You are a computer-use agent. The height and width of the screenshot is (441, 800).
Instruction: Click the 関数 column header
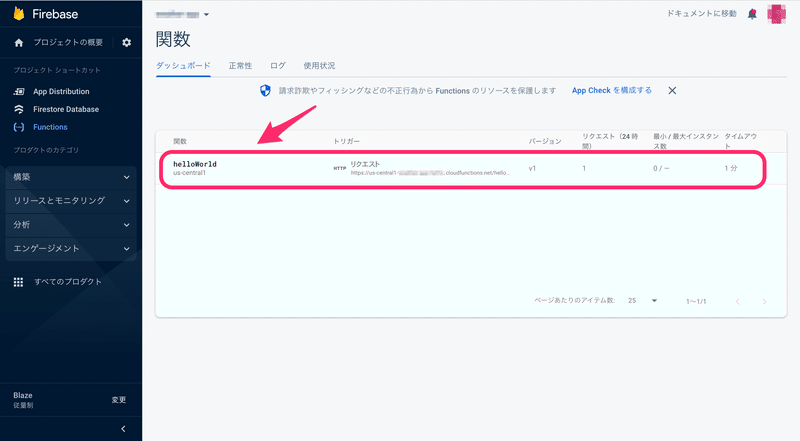click(x=180, y=141)
